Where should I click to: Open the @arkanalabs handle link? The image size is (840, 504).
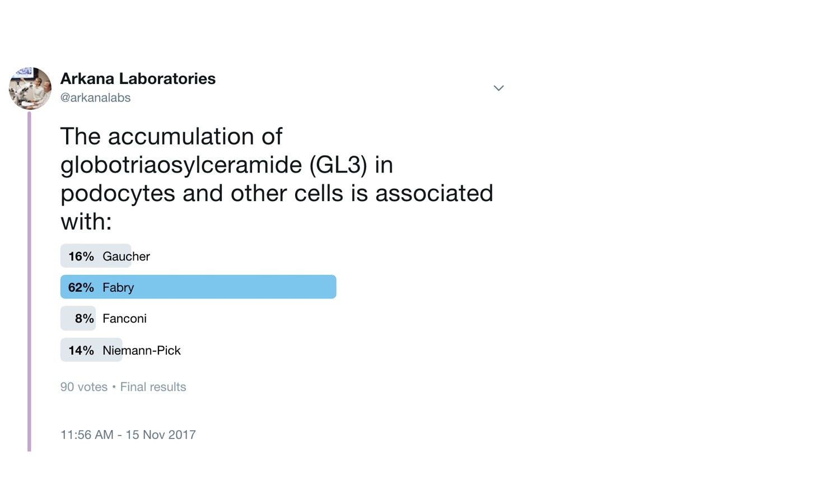[95, 97]
